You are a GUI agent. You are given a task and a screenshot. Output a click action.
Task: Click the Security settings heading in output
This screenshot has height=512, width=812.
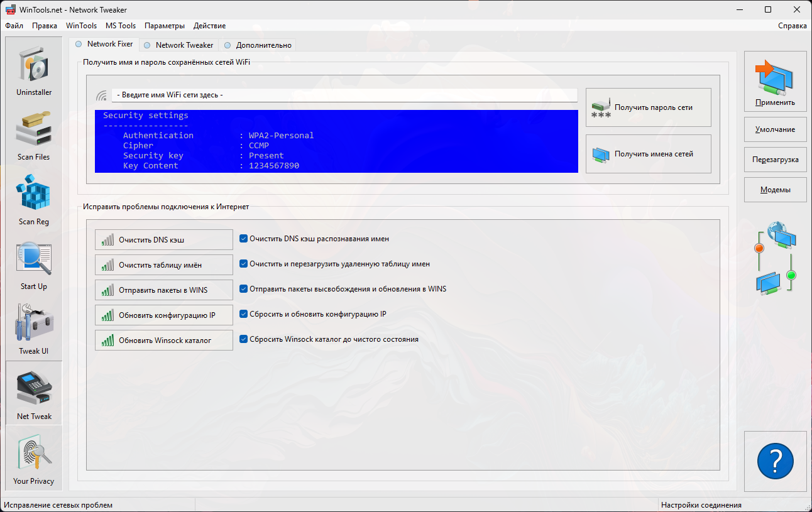point(146,115)
